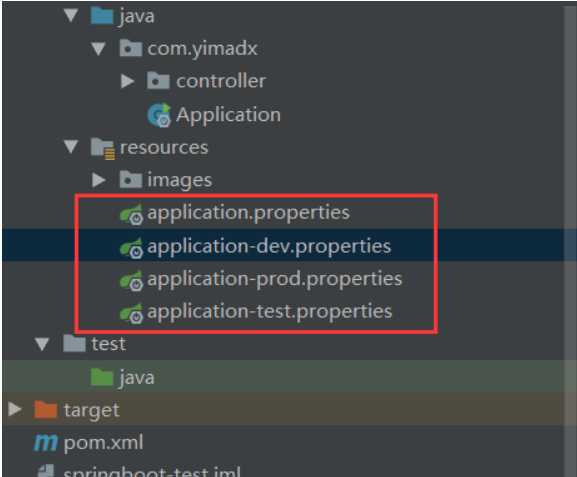Select the controller package label
Screen dimensions: 577x477
click(221, 81)
